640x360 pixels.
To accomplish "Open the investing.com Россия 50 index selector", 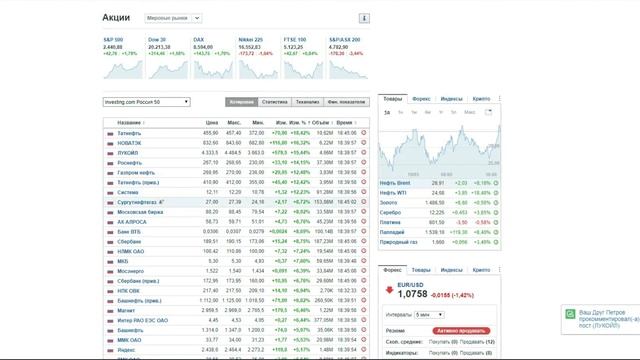I will coord(147,102).
